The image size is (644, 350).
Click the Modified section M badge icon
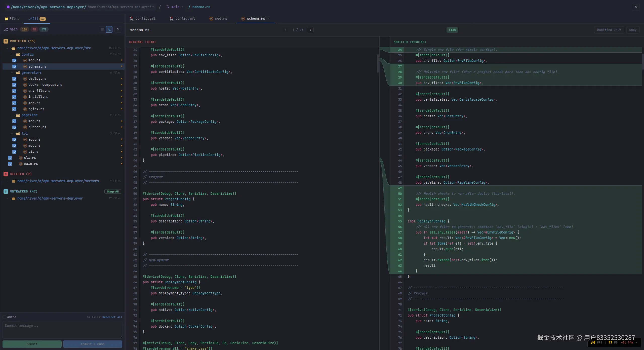(x=6, y=41)
